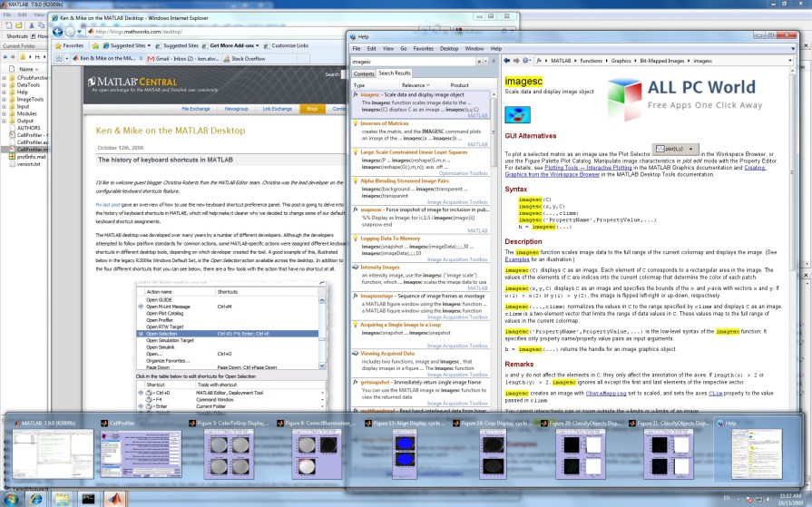Click the Help content pane vertical scrollbar
812x507 pixels.
pos(792,239)
